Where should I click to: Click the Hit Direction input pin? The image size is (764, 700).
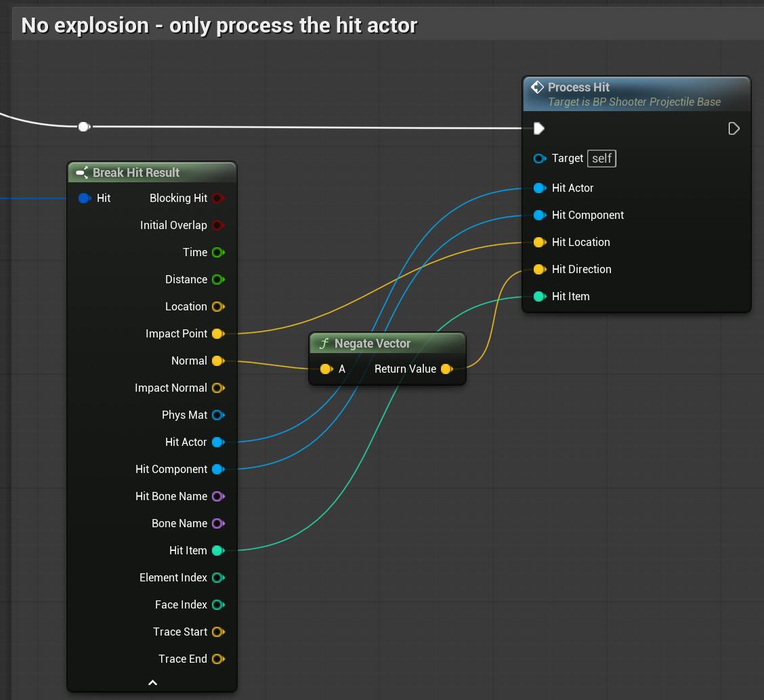539,269
